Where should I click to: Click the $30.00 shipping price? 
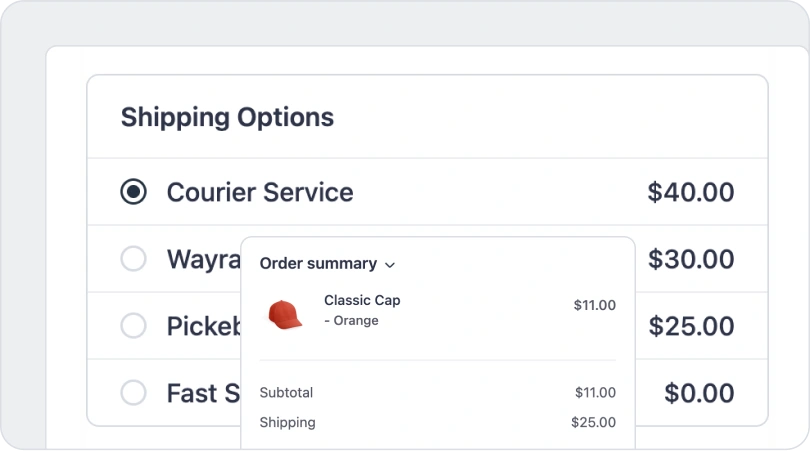pyautogui.click(x=691, y=259)
